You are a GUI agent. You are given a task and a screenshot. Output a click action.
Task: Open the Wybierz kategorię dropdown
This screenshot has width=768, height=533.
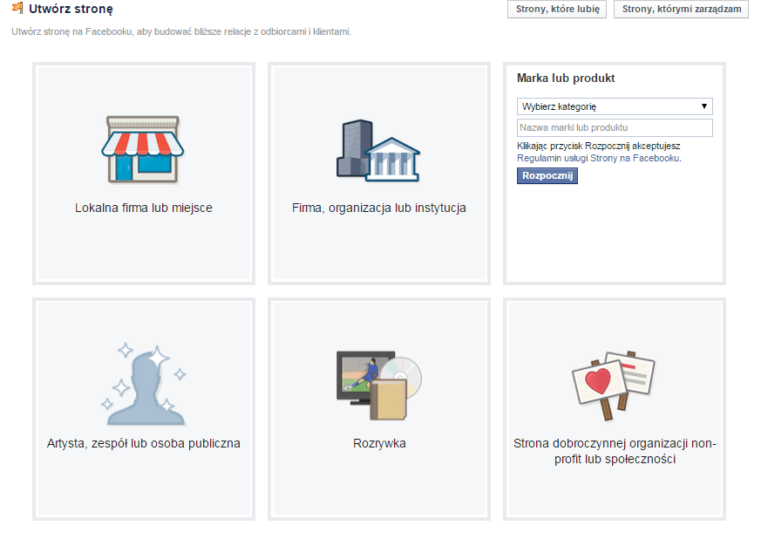(x=615, y=106)
